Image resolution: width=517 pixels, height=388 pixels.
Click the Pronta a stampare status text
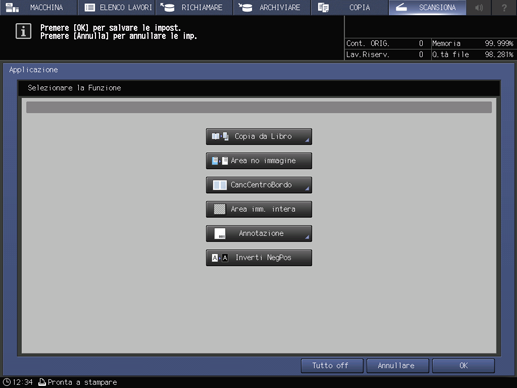tap(82, 382)
